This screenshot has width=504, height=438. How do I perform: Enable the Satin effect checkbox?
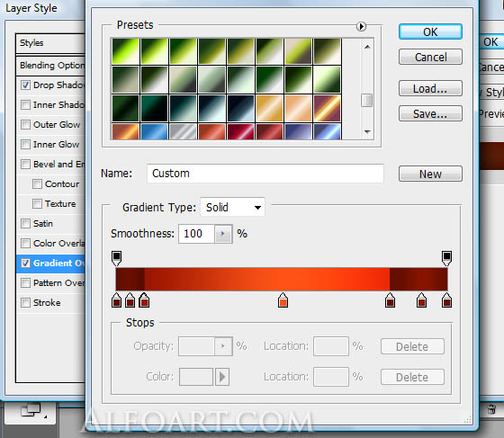pos(25,223)
